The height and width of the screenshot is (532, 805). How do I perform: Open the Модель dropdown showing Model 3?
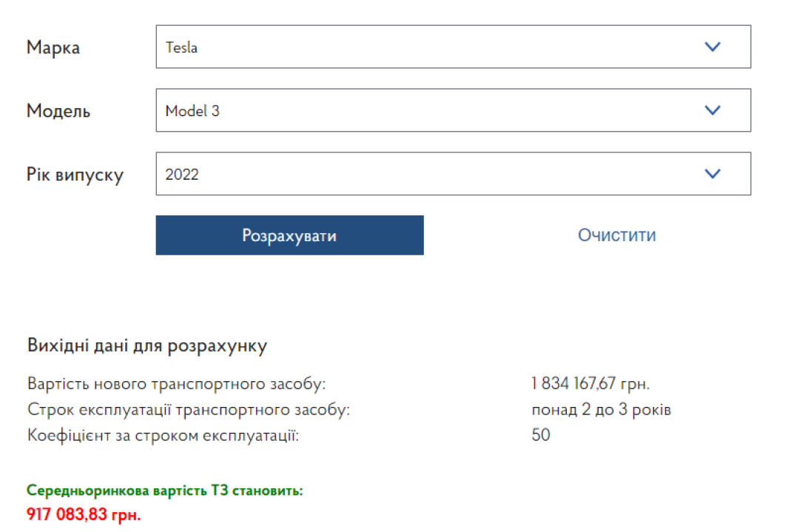pyautogui.click(x=429, y=110)
